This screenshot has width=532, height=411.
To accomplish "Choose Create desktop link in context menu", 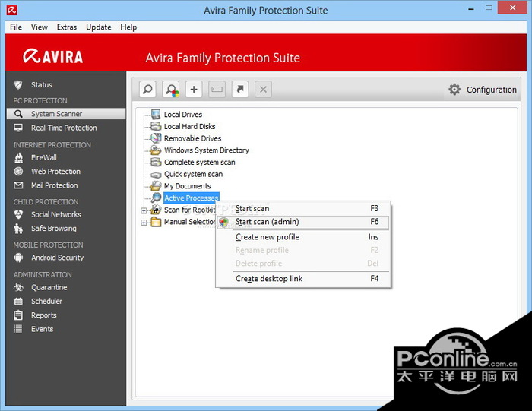I will 303,279.
